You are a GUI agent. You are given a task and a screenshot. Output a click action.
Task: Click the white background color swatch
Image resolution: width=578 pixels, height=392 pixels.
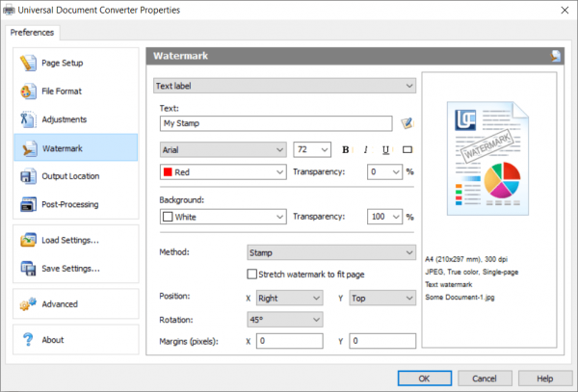168,217
